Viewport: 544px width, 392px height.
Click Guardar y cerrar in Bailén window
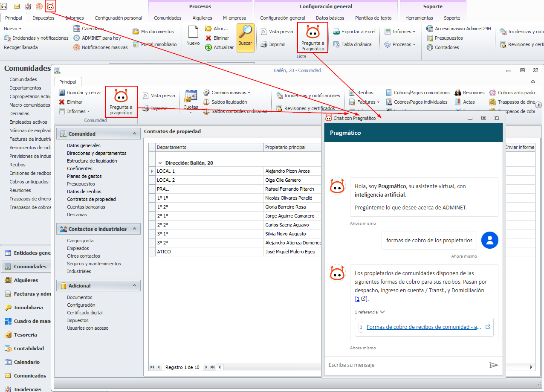pos(80,93)
